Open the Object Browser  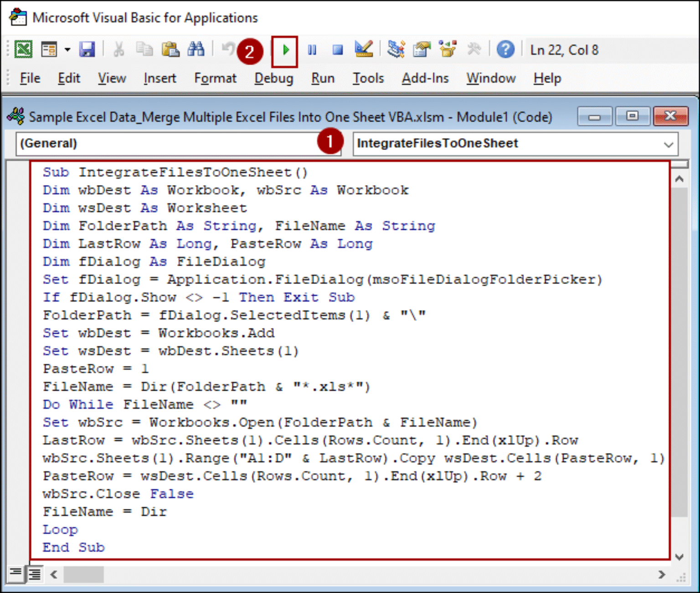click(447, 49)
